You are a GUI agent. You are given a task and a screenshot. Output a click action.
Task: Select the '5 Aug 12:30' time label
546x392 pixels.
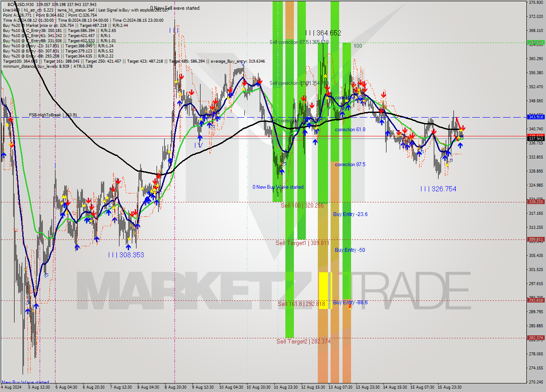39,387
